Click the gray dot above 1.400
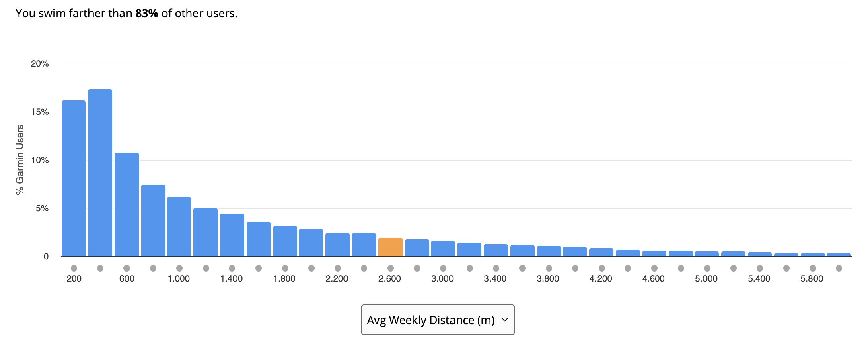Image resolution: width=868 pixels, height=343 pixels. [232, 268]
